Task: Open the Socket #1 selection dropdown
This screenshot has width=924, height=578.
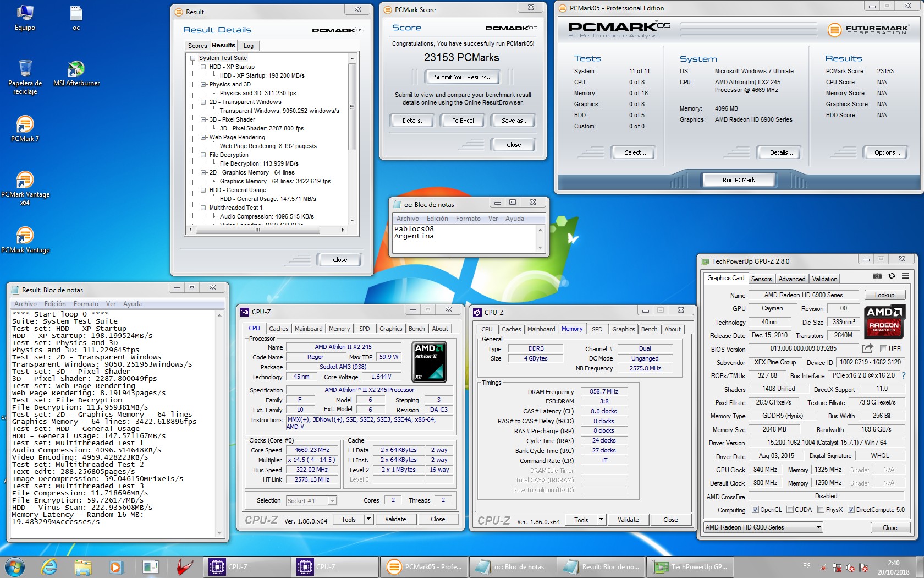Action: point(332,501)
